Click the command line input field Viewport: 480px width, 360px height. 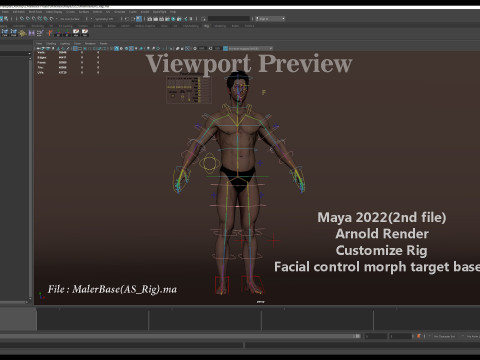[122, 345]
